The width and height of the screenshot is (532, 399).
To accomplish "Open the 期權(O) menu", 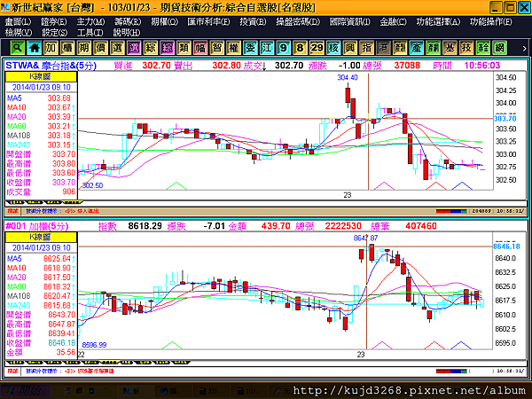I will 164,22.
